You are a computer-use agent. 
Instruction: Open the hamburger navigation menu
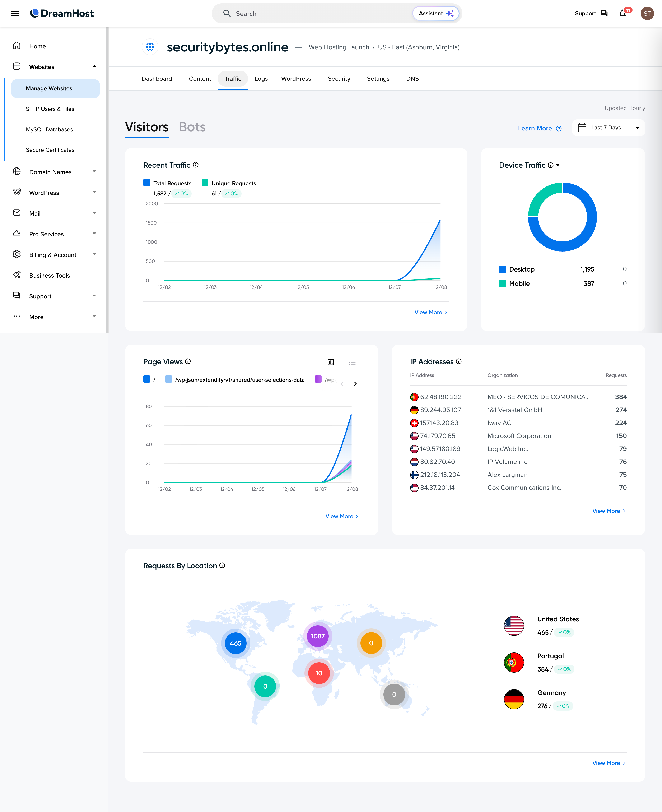click(15, 13)
